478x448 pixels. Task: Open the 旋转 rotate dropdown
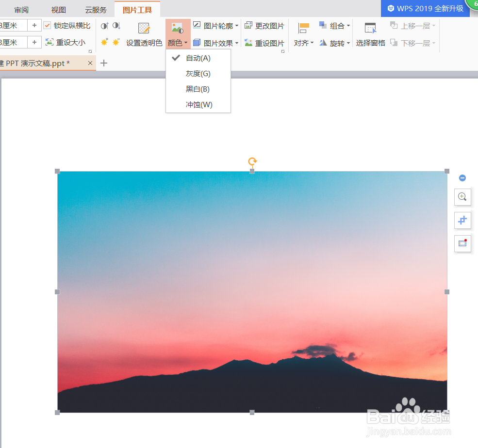334,43
